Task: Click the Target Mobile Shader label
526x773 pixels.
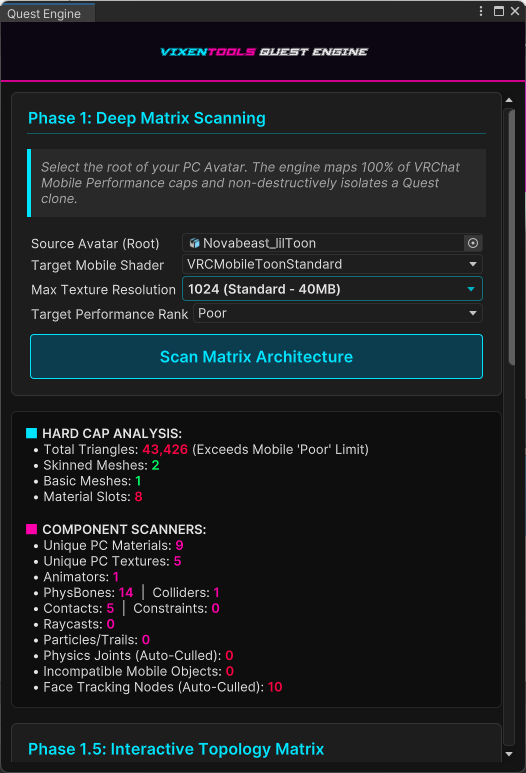Action: [98, 265]
